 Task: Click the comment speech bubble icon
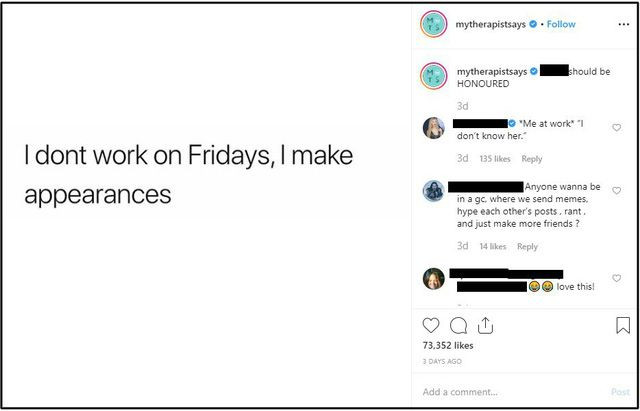[460, 325]
